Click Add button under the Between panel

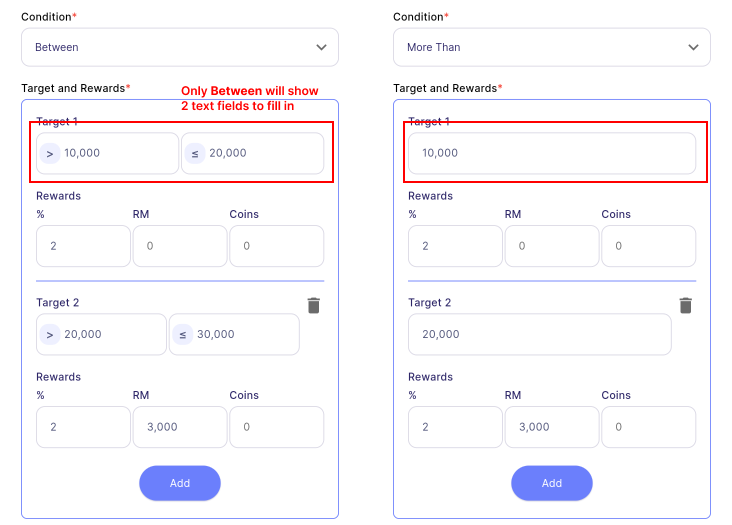(180, 483)
